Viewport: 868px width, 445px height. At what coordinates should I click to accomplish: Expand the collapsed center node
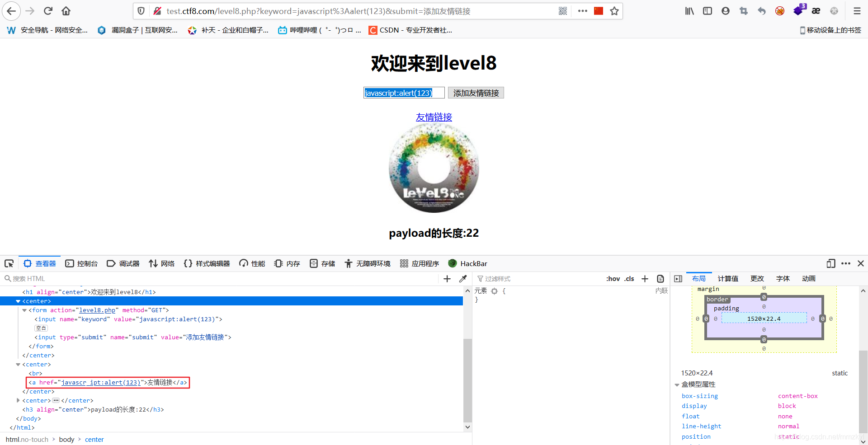coord(18,401)
